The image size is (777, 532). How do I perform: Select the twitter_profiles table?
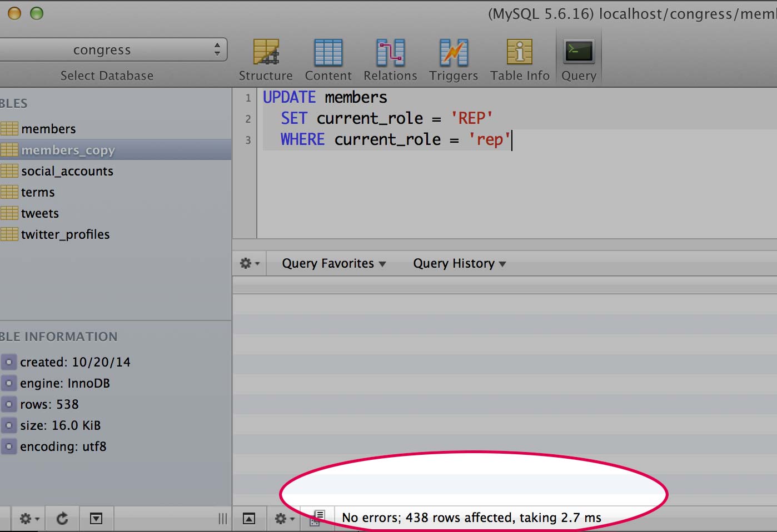(x=65, y=234)
